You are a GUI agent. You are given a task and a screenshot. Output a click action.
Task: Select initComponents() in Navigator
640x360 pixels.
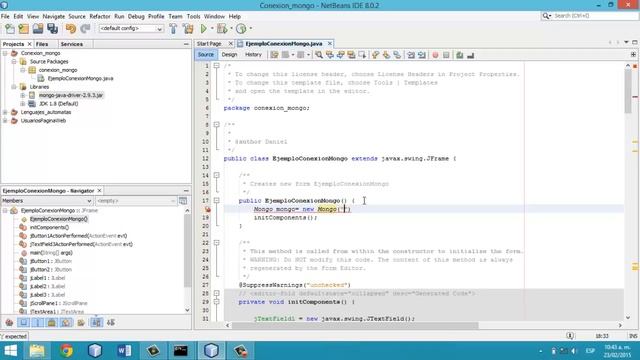click(49, 227)
